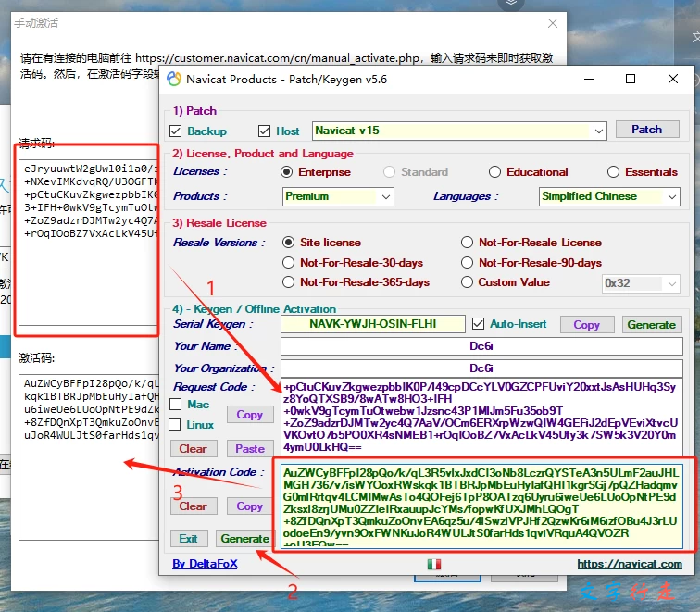Screen dimensions: 700x612
Task: Click the 请求码 text box in manual activation window
Action: (88, 242)
